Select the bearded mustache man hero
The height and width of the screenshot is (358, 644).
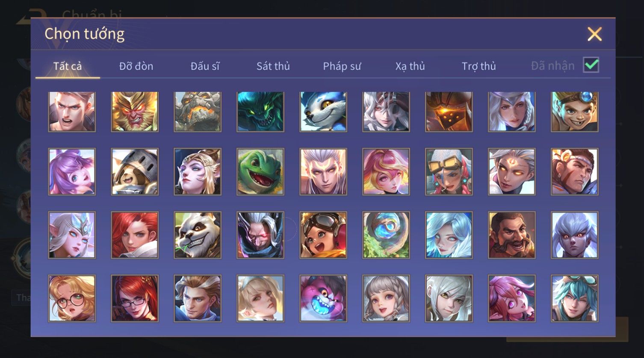coord(512,235)
